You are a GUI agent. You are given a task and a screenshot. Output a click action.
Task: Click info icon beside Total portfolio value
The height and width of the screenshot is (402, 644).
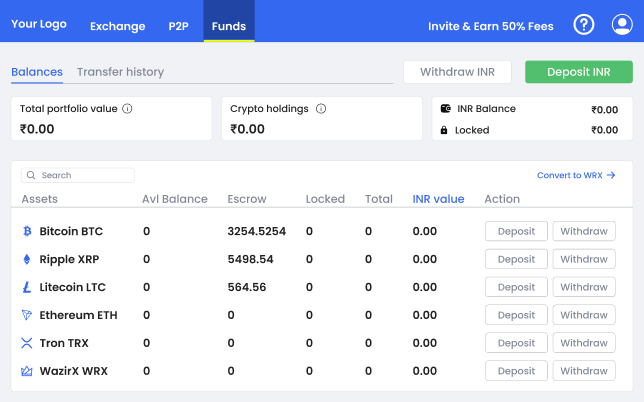pyautogui.click(x=127, y=109)
